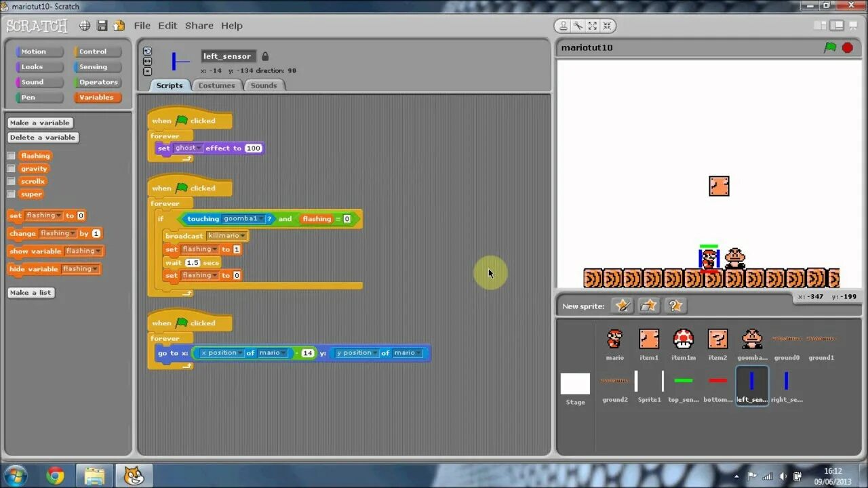Viewport: 868px width, 488px height.
Task: Open variable dropdown in change flashing by block
Action: (72, 234)
